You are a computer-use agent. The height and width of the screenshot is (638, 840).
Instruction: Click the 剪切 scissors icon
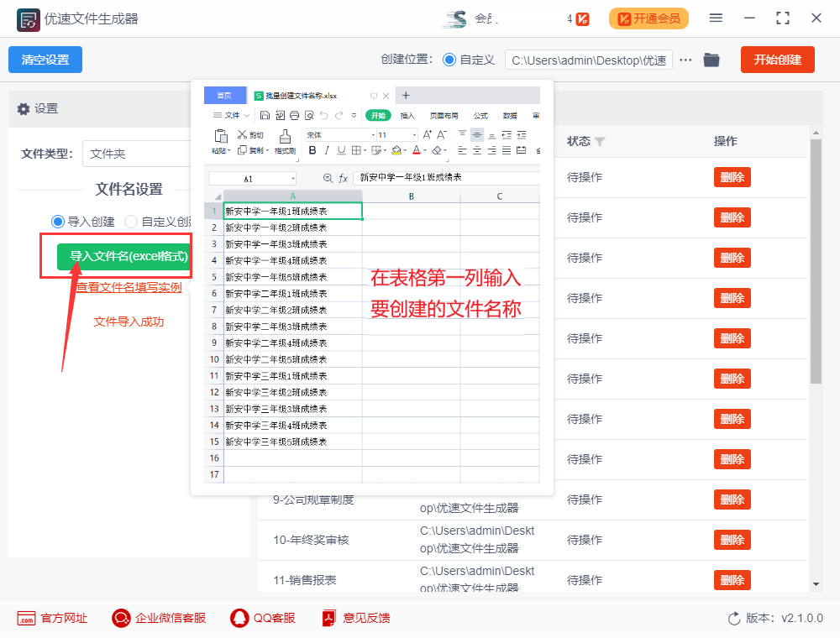(243, 134)
